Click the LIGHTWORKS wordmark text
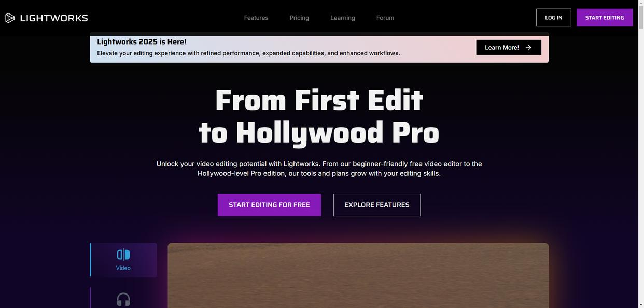Viewport: 644px width, 308px height. click(54, 18)
